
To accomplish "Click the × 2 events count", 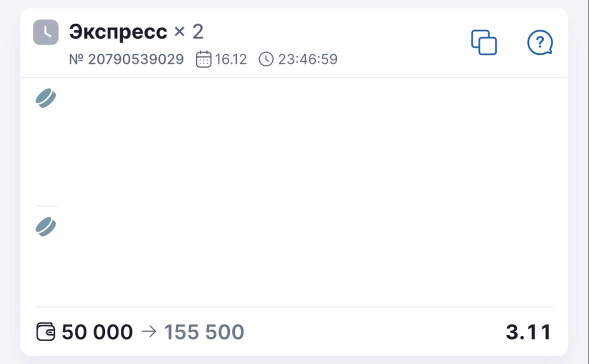I will point(189,32).
